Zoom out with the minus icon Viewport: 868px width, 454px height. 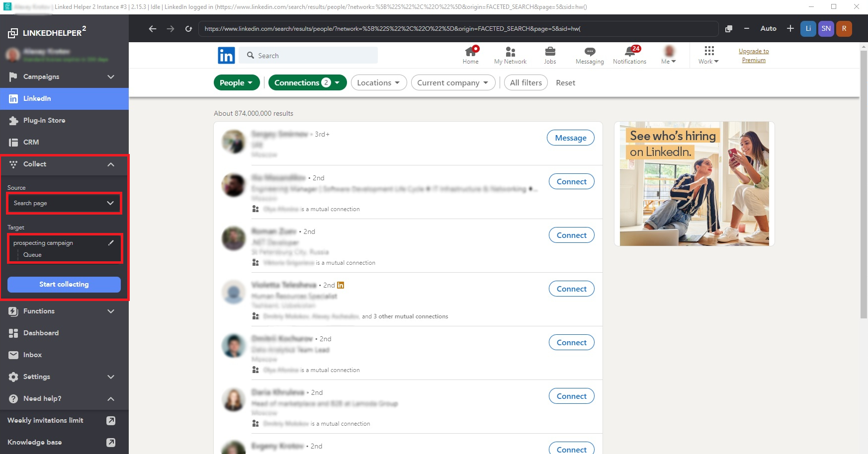coord(747,29)
